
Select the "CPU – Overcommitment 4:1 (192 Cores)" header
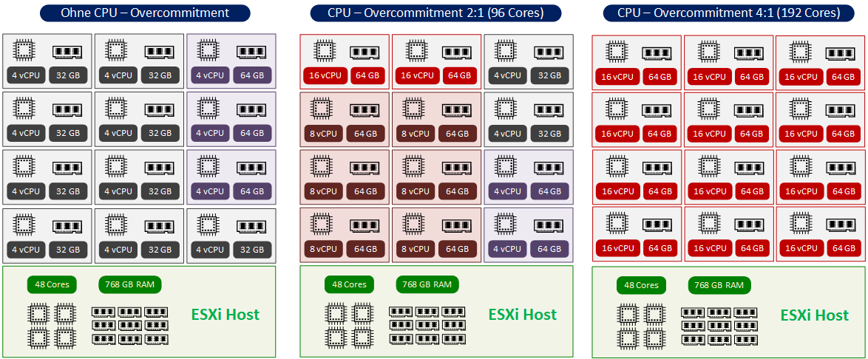[x=728, y=13]
